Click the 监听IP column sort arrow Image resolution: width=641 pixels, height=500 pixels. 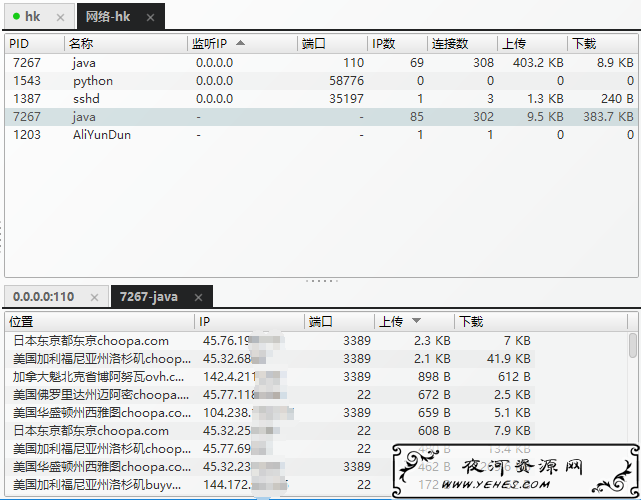(240, 43)
